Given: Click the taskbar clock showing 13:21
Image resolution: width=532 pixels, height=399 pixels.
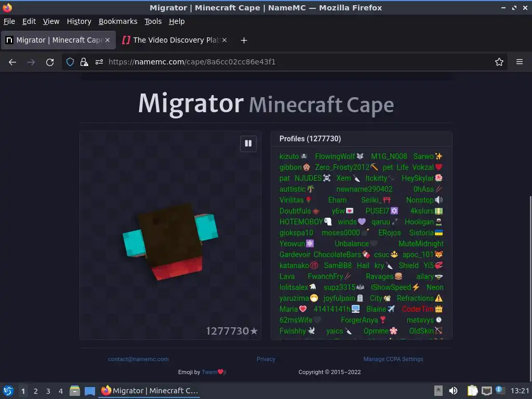Looking at the screenshot, I should tap(520, 391).
